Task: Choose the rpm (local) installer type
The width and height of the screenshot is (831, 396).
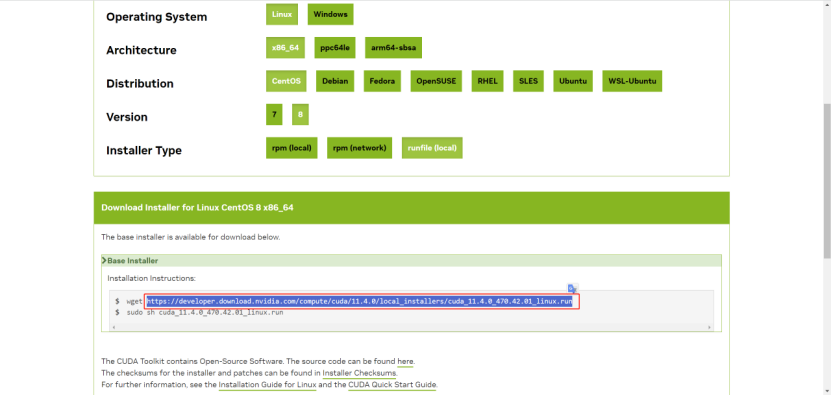Action: [x=291, y=148]
